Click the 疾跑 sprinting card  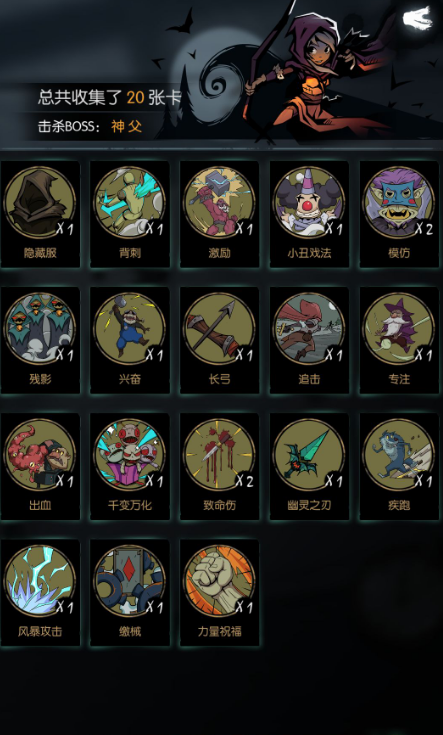point(399,466)
